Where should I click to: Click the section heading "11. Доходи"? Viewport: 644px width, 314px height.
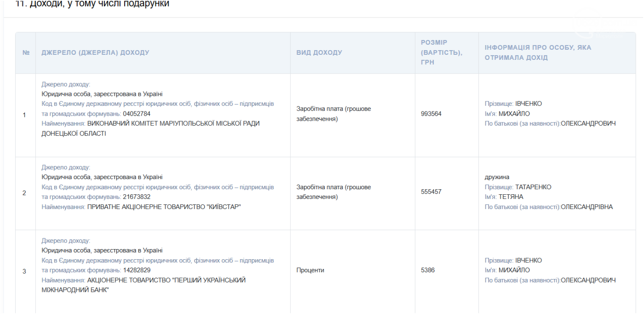pos(92,4)
